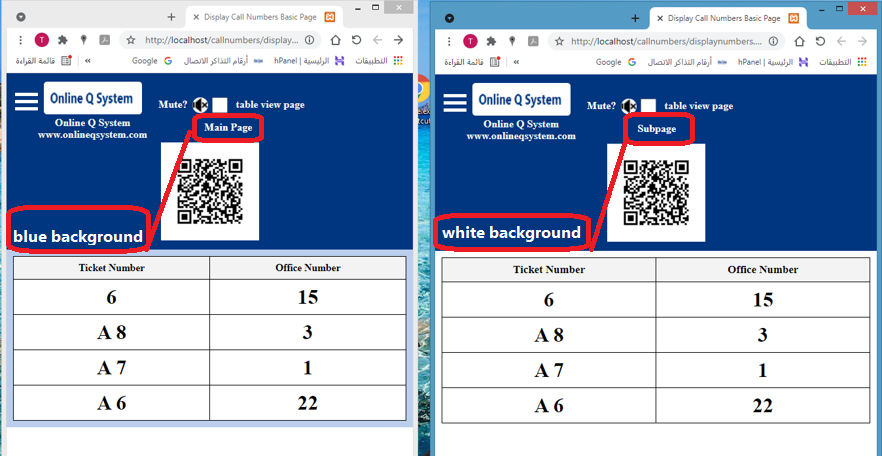Toggle the Mute checkbox in right window
The height and width of the screenshot is (456, 882).
[648, 106]
